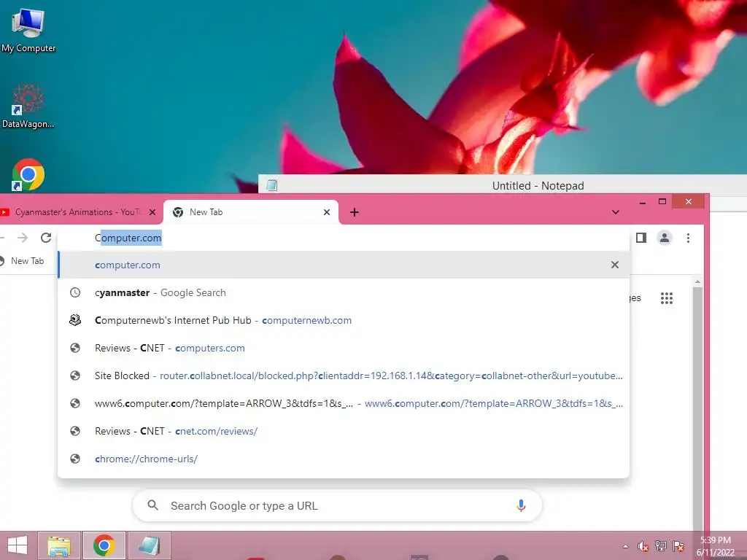Toggle the Chrome side panel
This screenshot has width=747, height=560.
coord(641,238)
